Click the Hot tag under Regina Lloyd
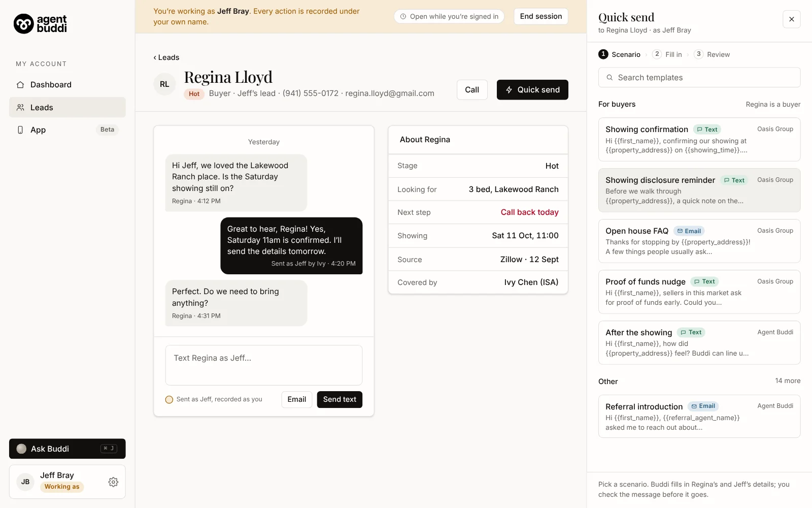The image size is (812, 508). point(194,94)
